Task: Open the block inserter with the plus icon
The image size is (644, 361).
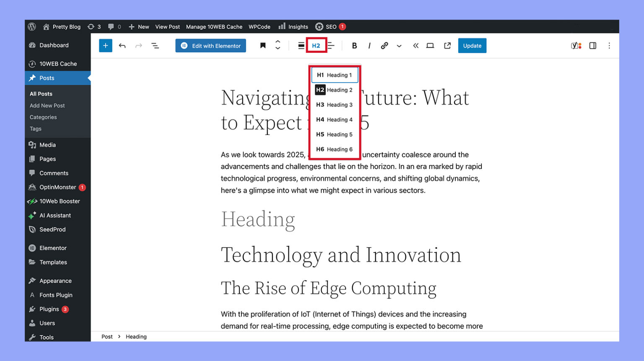Action: pyautogui.click(x=105, y=46)
